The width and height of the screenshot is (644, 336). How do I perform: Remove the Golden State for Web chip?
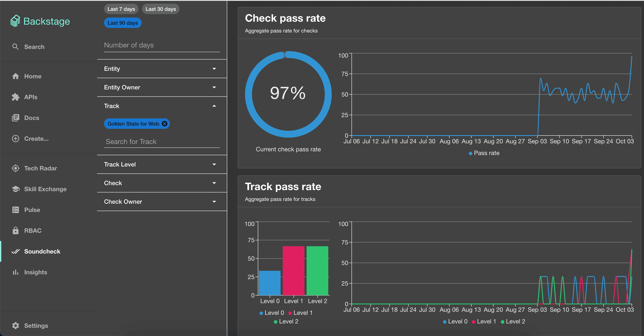[x=165, y=124]
